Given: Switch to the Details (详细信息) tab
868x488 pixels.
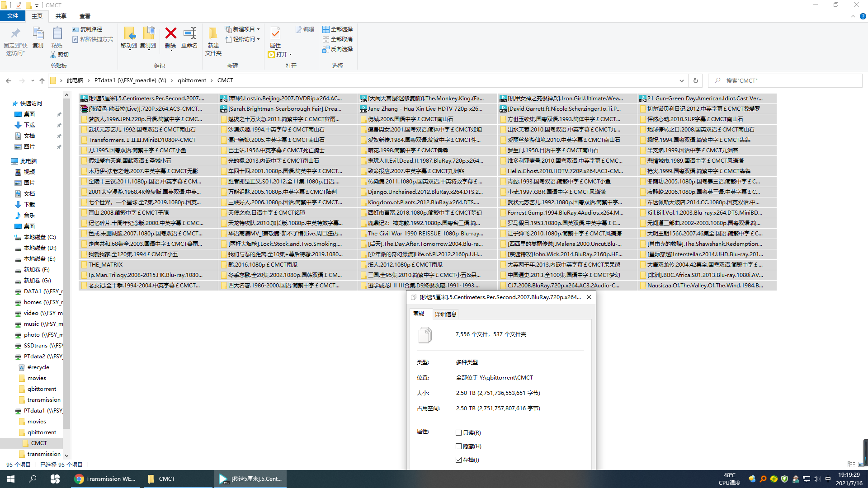Looking at the screenshot, I should click(445, 314).
